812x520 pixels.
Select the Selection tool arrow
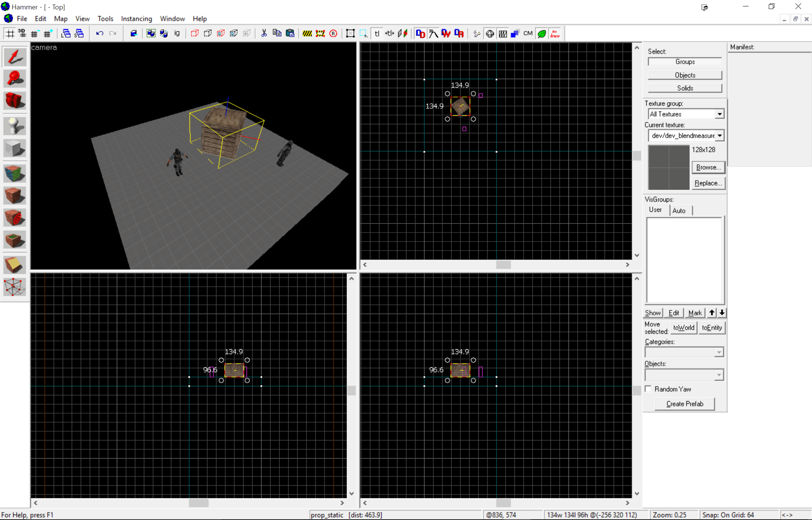(x=15, y=57)
